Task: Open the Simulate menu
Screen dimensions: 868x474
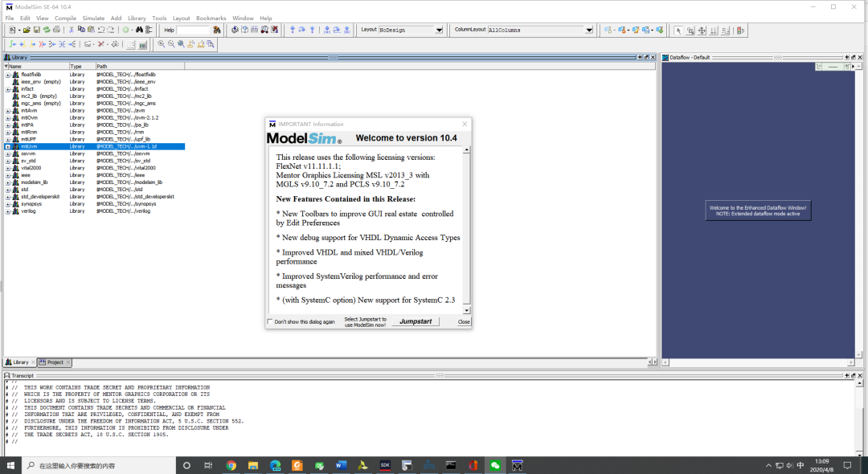Action: [x=93, y=18]
